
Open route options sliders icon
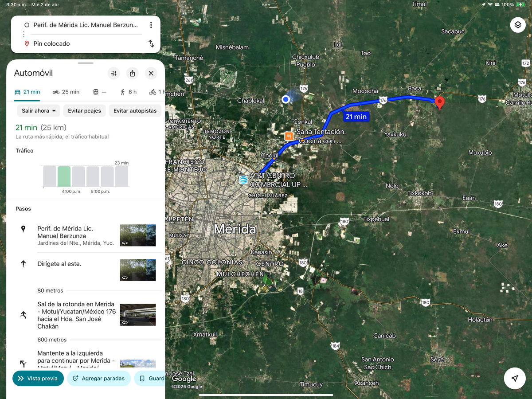tap(114, 73)
